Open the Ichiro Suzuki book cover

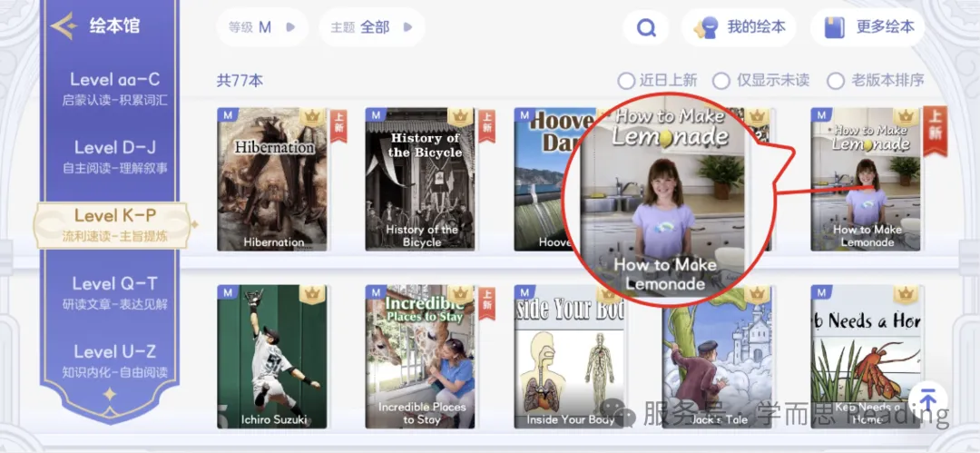272,357
